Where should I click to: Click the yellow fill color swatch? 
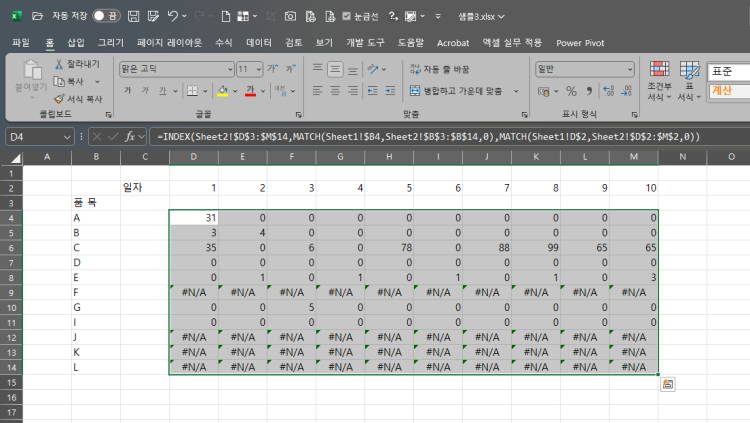223,91
